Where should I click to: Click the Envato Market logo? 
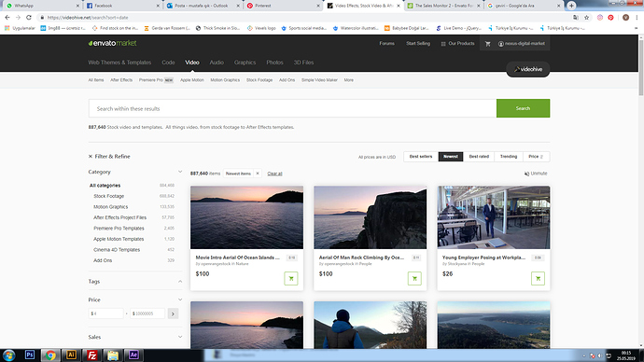coord(112,43)
